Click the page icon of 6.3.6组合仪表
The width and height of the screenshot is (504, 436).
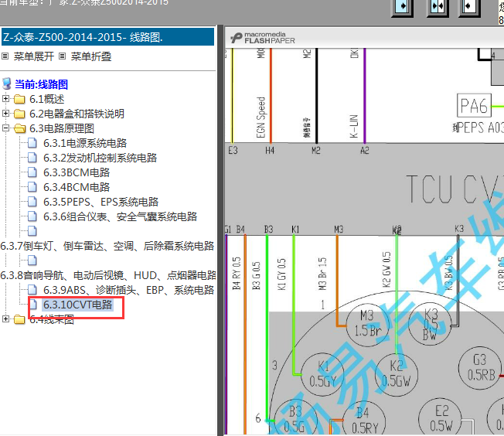(x=32, y=216)
